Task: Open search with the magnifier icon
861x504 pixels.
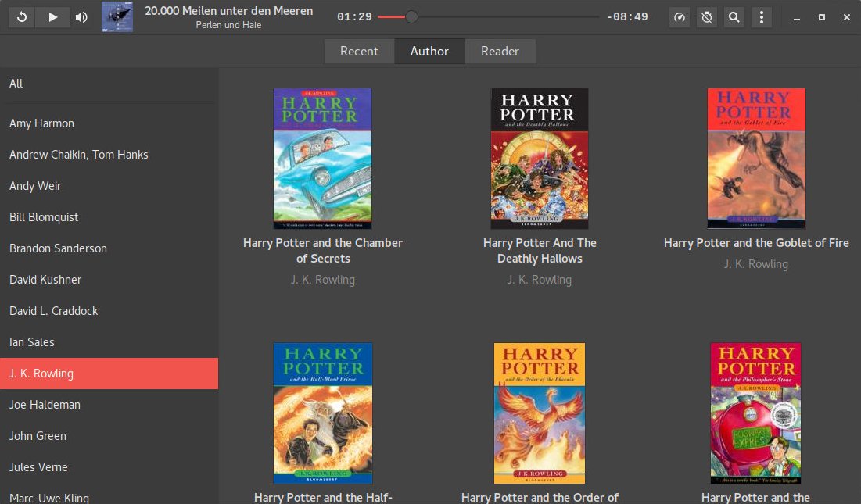Action: (734, 17)
